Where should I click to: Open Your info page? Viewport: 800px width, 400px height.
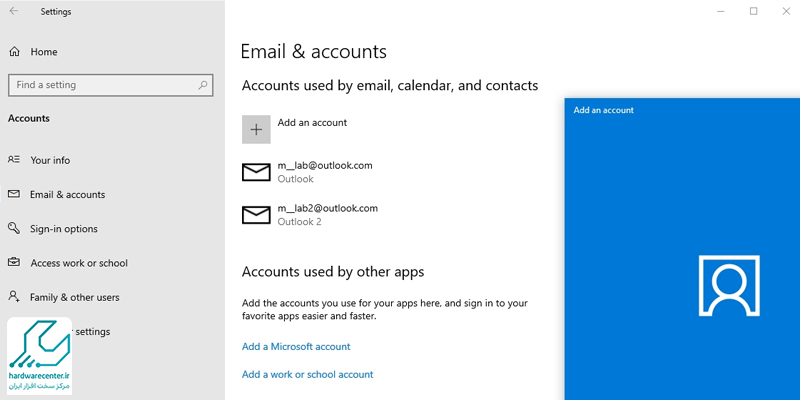pyautogui.click(x=50, y=160)
